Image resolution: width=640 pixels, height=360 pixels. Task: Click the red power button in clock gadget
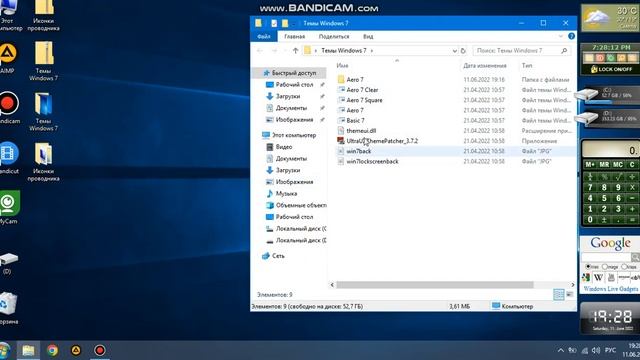point(600,58)
